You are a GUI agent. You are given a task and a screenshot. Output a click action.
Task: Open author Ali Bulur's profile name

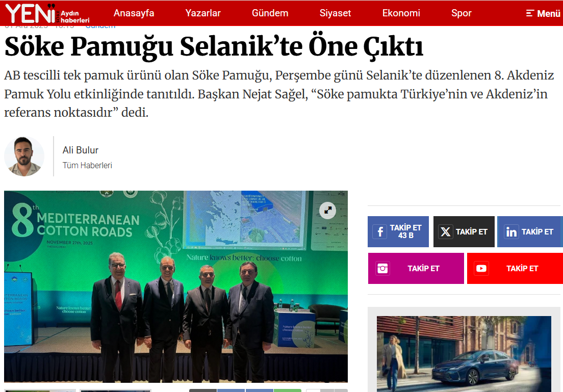coord(80,150)
